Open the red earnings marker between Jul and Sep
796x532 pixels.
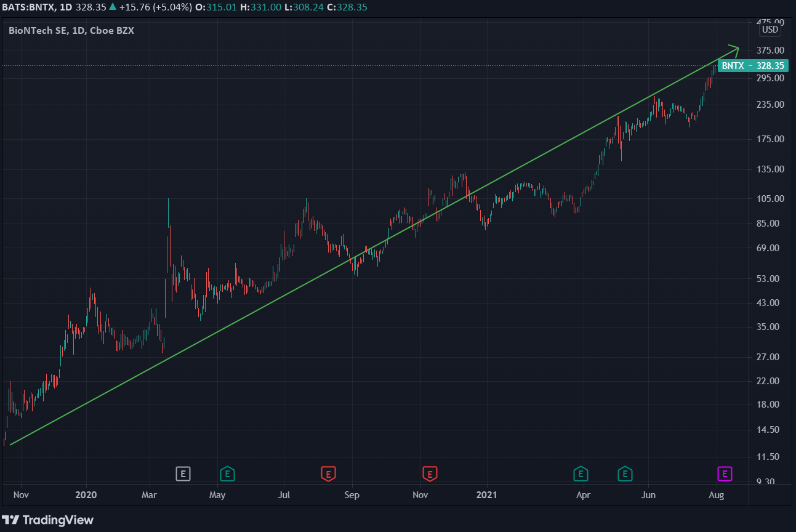[328, 474]
